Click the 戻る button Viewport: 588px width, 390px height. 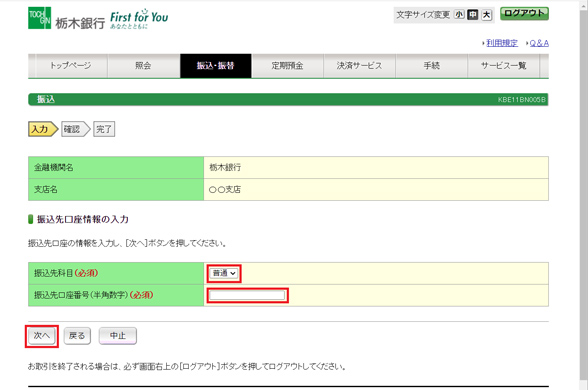(x=77, y=336)
